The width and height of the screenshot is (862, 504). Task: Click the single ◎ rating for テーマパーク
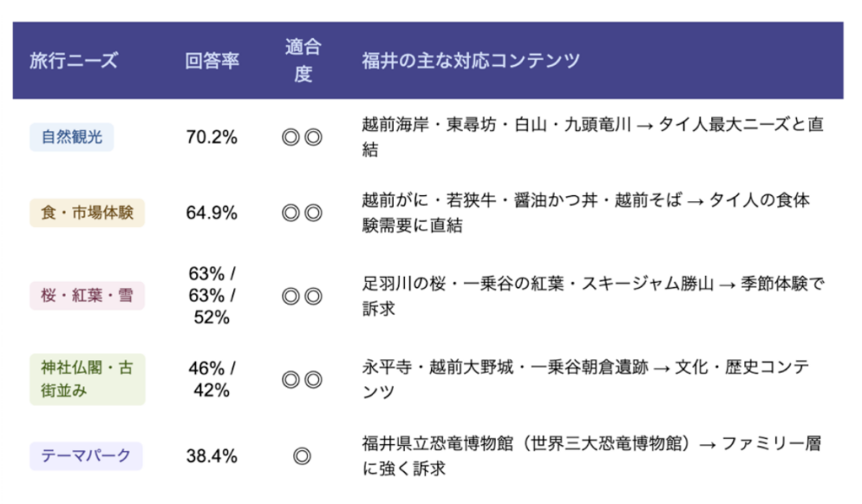(302, 456)
